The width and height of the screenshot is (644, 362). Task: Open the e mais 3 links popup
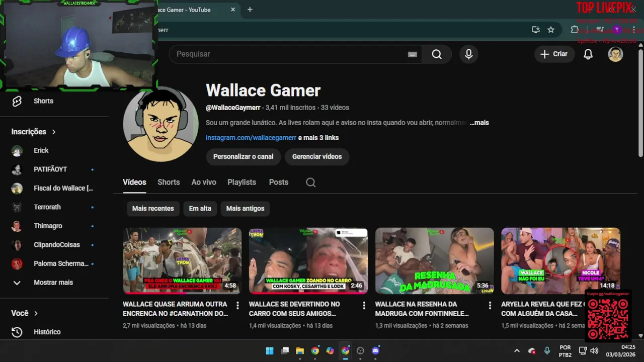(x=318, y=138)
